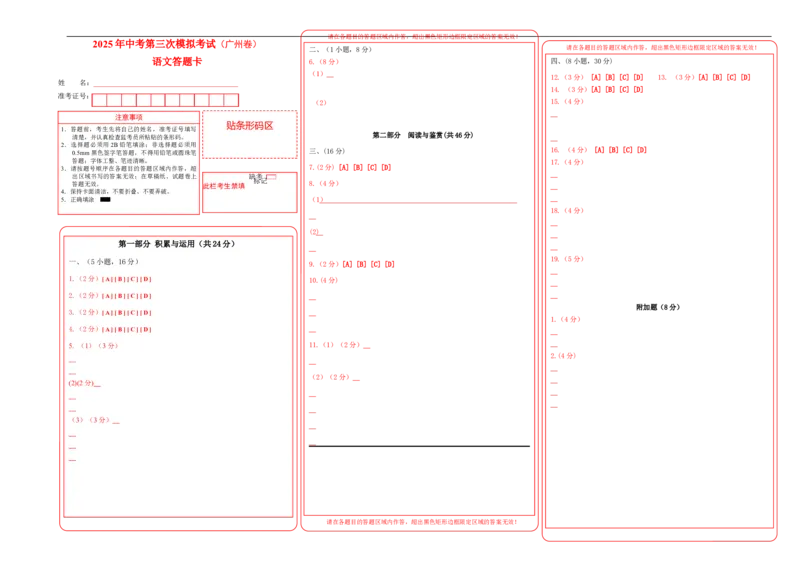Select option B for question 9
The width and height of the screenshot is (800, 566).
coord(362,264)
